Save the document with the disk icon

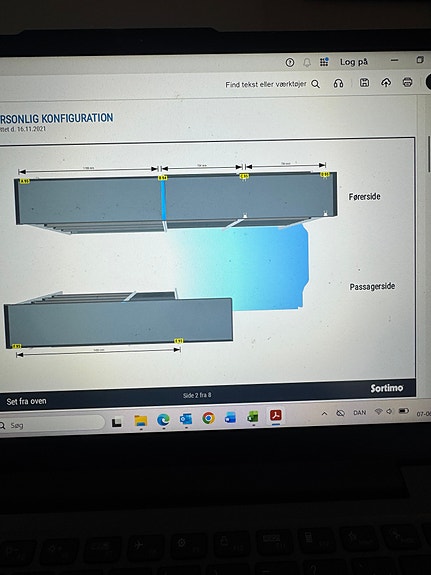364,83
